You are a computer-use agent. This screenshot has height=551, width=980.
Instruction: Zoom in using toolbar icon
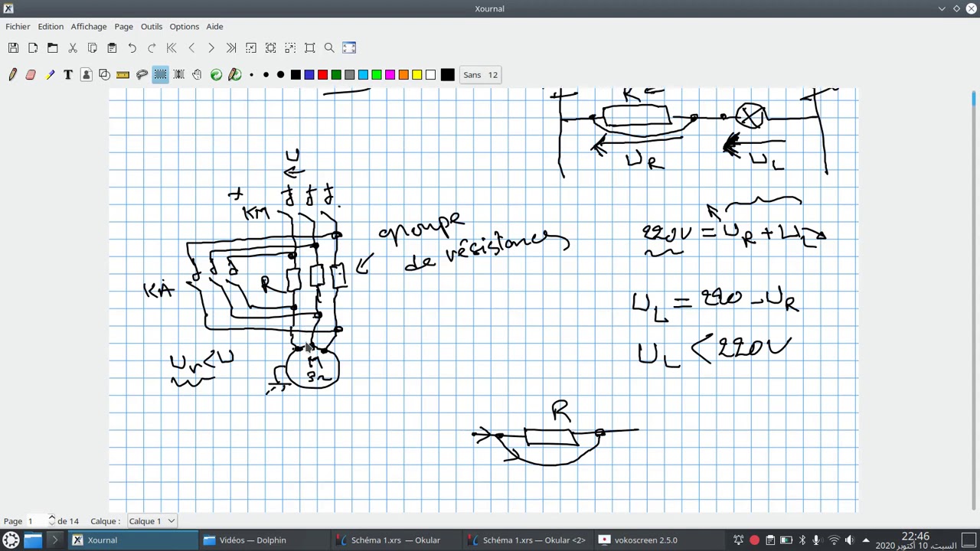pyautogui.click(x=290, y=48)
